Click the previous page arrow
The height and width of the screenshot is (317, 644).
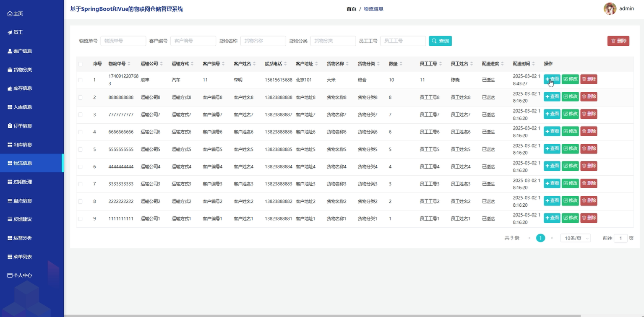(x=529, y=238)
